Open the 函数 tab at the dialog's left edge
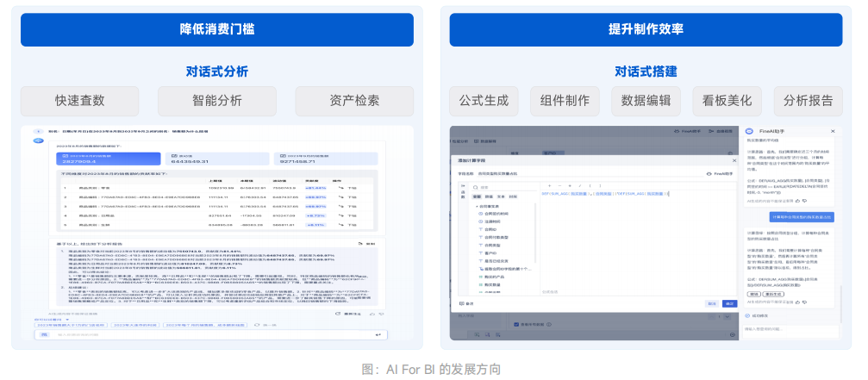The height and width of the screenshot is (380, 868). (463, 194)
